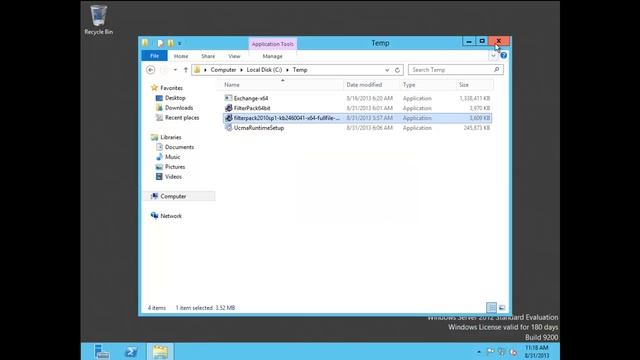
Task: Sort by the Name column header
Action: click(282, 84)
